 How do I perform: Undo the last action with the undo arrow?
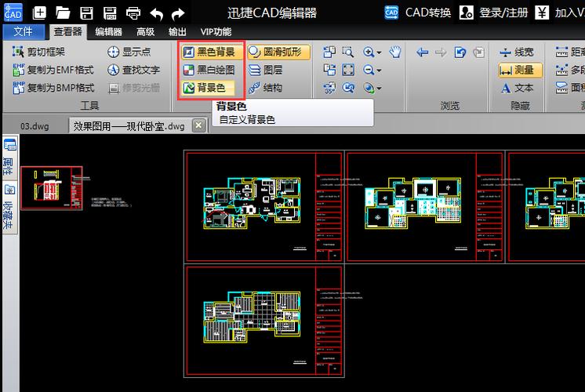click(x=157, y=13)
